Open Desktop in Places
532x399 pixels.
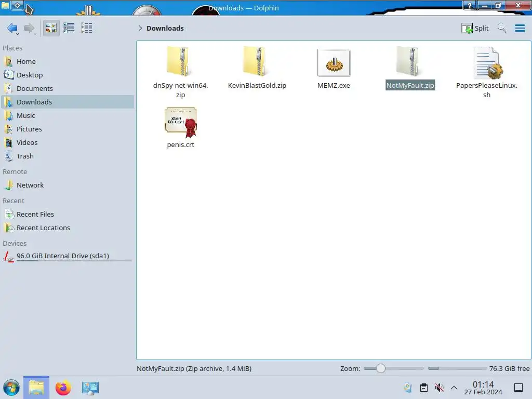67,75
